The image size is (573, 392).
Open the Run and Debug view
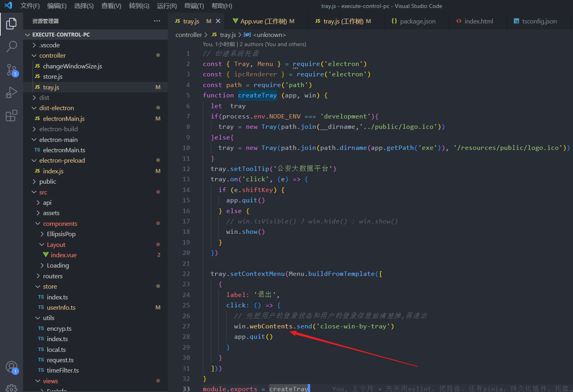[x=12, y=93]
